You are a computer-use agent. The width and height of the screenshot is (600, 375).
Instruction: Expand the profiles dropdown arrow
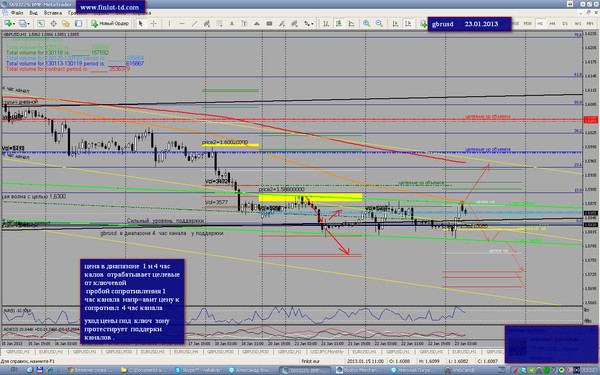[29, 24]
